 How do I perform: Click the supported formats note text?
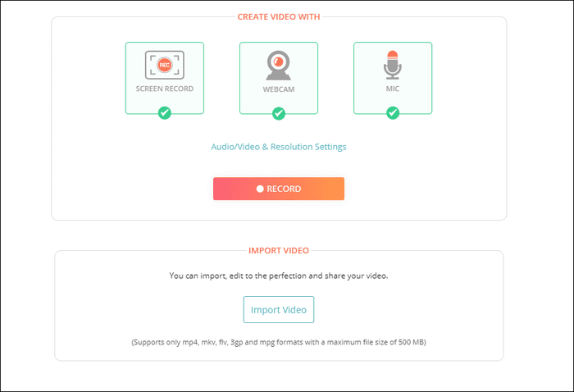pos(279,342)
